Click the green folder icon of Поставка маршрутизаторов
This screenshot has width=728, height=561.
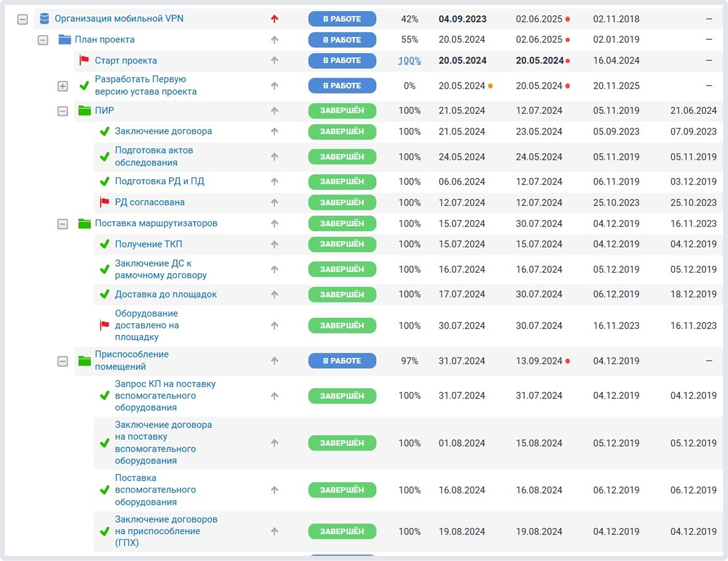click(84, 223)
